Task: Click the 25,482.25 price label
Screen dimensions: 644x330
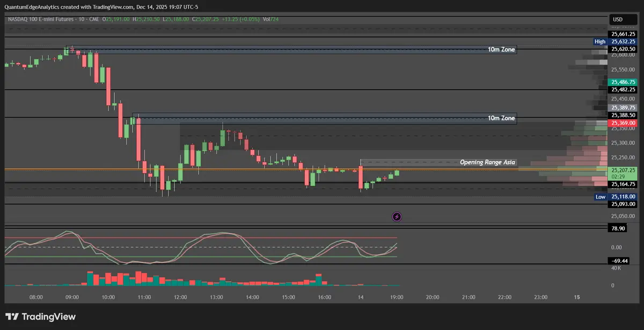Action: 623,90
